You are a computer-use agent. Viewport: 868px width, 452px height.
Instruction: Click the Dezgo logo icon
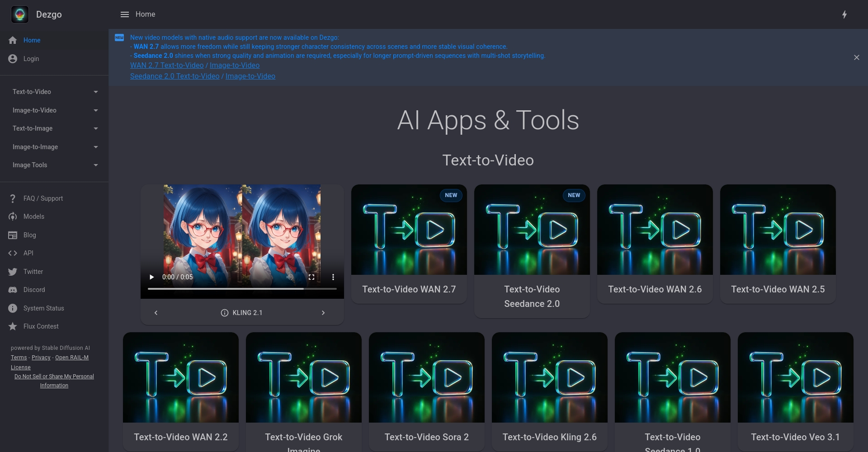(20, 14)
